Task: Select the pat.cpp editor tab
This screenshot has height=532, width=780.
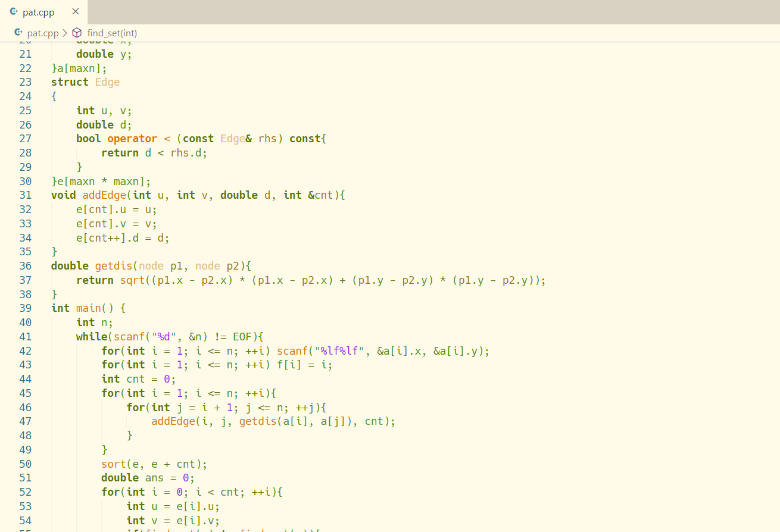Action: pos(43,12)
